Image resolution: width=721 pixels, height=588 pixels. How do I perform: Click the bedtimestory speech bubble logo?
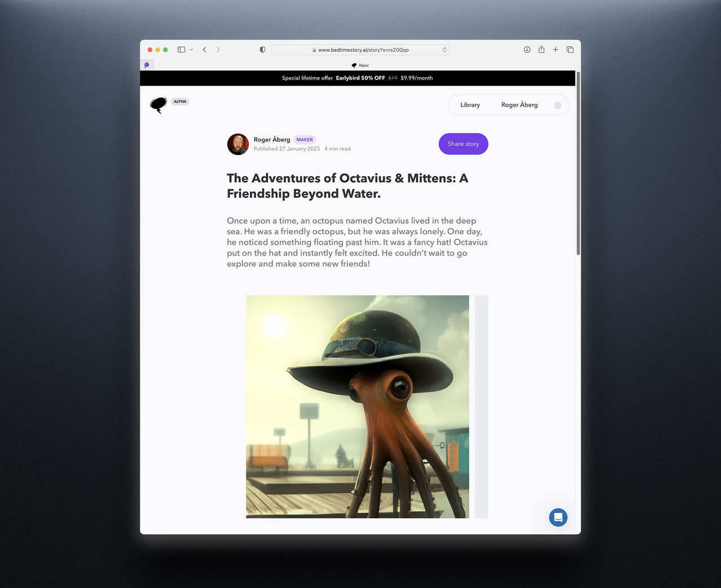tap(158, 105)
